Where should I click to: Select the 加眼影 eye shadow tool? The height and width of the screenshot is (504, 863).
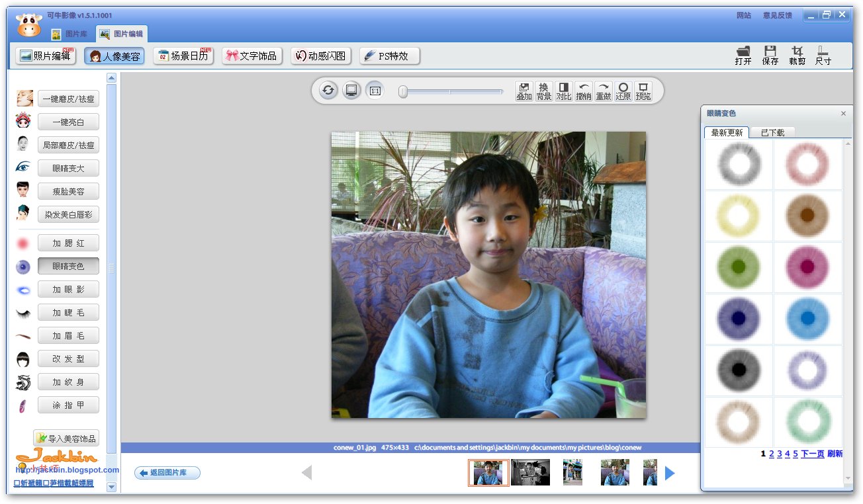pos(68,289)
